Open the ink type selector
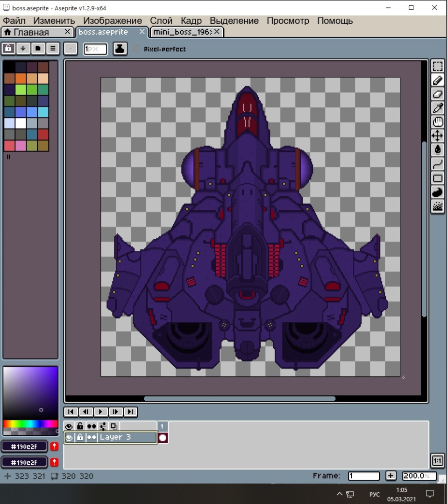The height and width of the screenshot is (504, 447). (x=120, y=49)
